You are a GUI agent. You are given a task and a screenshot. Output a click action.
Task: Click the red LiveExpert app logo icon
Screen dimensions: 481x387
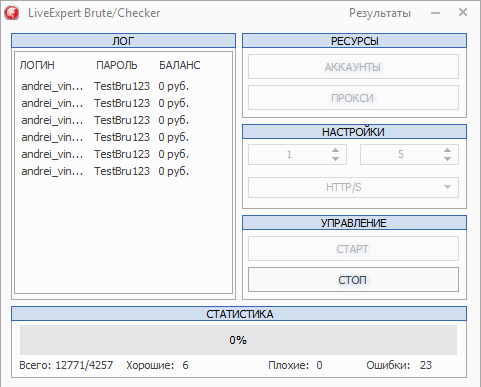(12, 13)
